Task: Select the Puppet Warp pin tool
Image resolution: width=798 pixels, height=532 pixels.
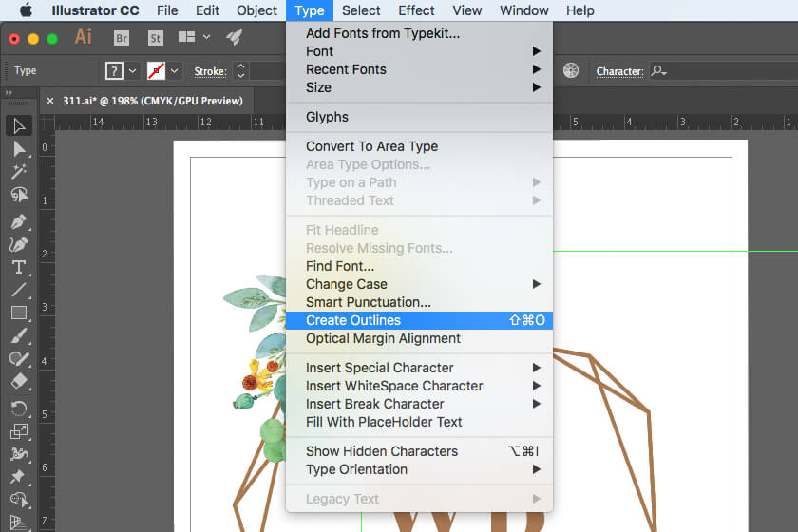Action: point(19,477)
